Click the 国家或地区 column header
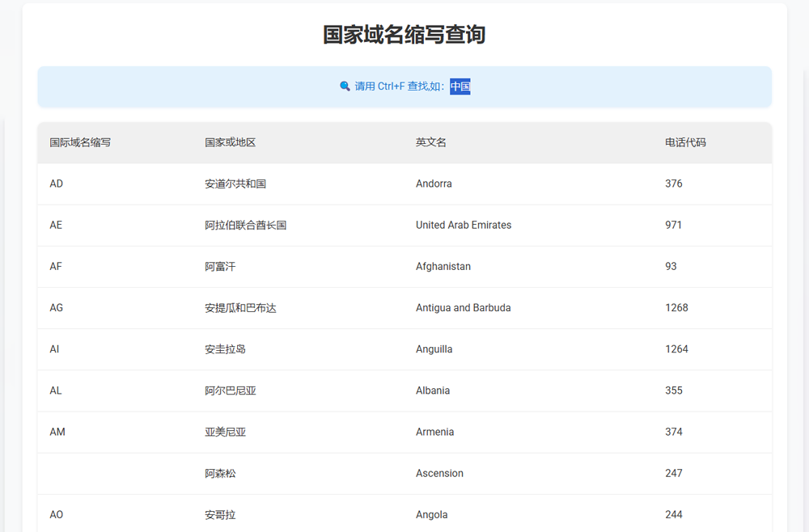 point(230,142)
